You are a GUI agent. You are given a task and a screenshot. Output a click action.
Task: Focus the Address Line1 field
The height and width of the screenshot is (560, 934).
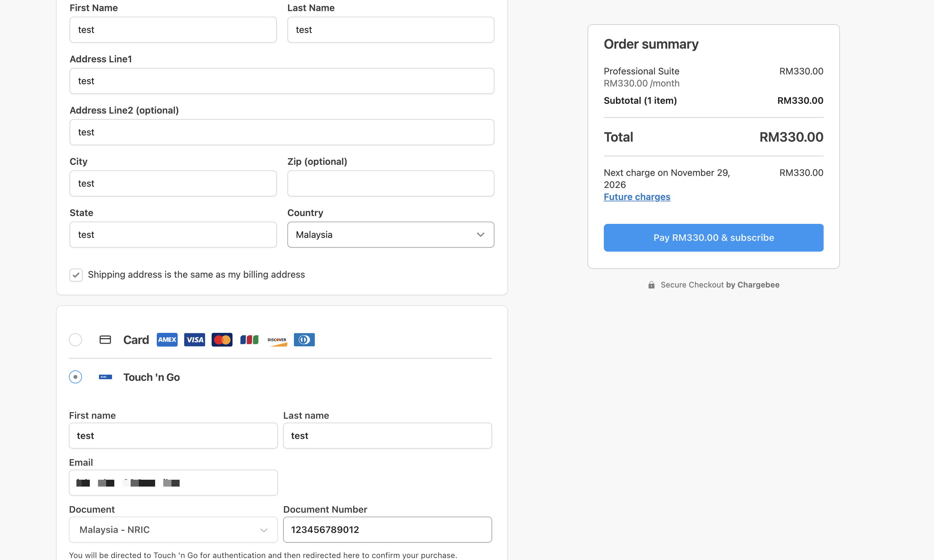tap(282, 81)
